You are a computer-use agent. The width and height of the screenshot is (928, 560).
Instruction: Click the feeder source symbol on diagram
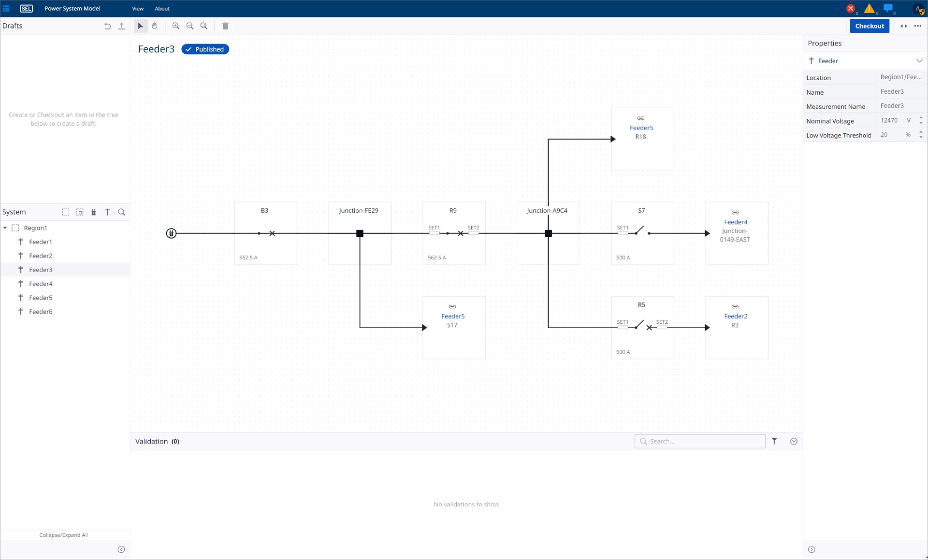(171, 234)
